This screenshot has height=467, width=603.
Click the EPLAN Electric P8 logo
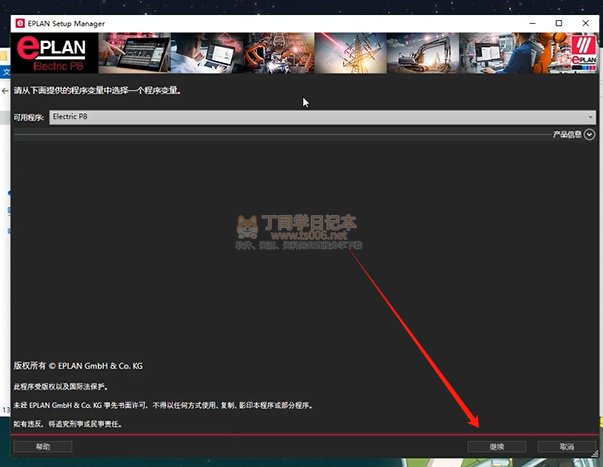(54, 53)
